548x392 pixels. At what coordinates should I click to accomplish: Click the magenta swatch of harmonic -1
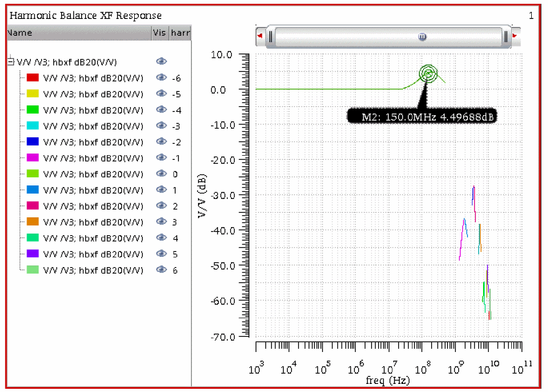[x=32, y=157]
